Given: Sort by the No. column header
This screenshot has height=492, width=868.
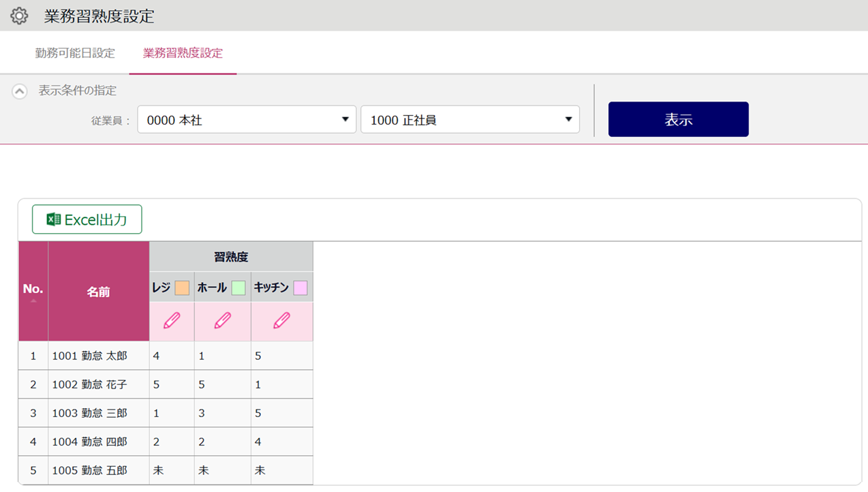Looking at the screenshot, I should (x=33, y=290).
